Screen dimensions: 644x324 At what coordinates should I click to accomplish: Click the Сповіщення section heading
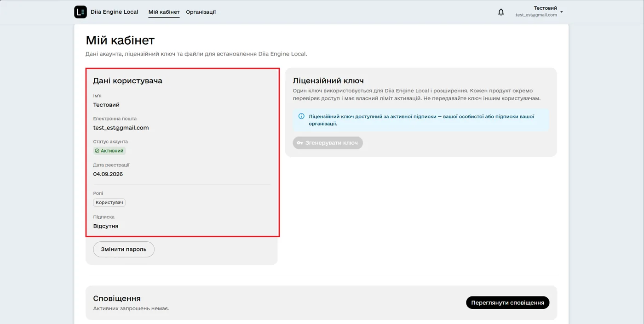click(117, 299)
